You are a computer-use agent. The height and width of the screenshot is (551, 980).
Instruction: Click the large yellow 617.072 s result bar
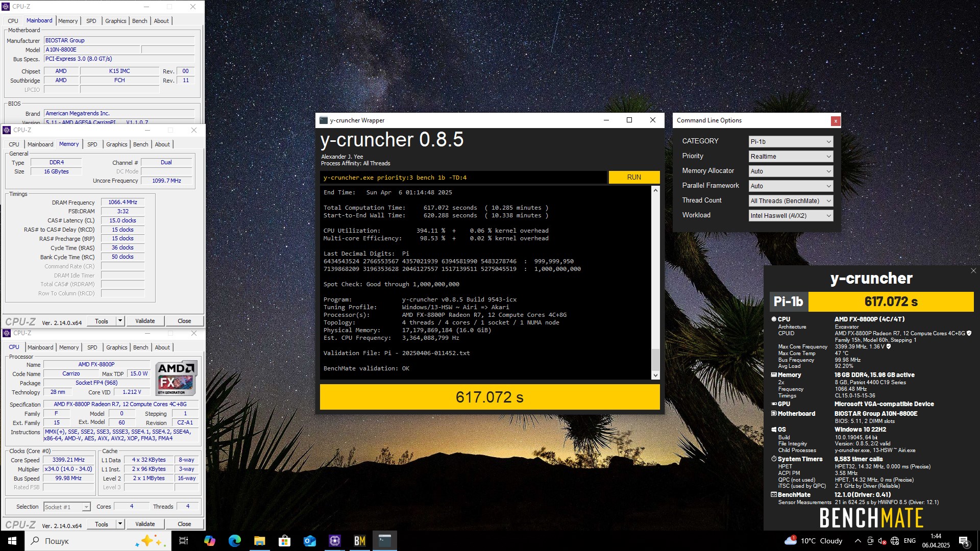(489, 397)
